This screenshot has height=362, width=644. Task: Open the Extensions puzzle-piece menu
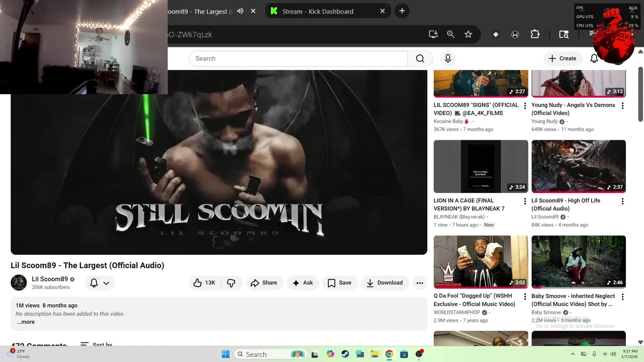point(535,34)
